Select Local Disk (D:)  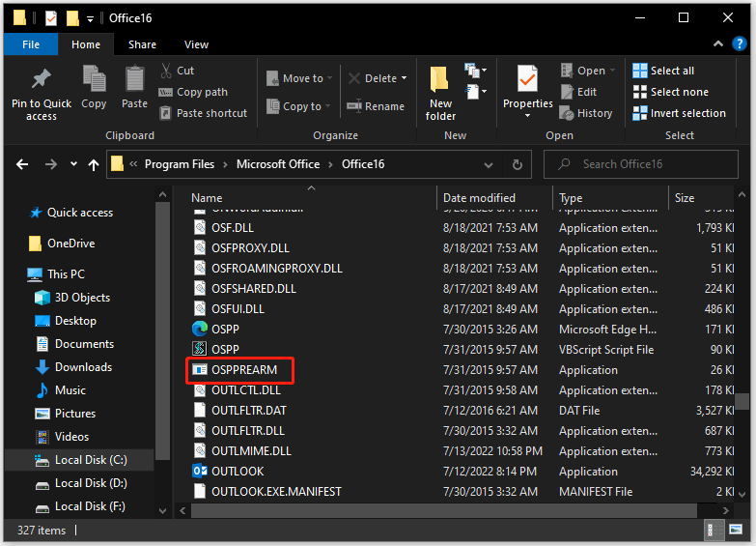click(x=81, y=483)
